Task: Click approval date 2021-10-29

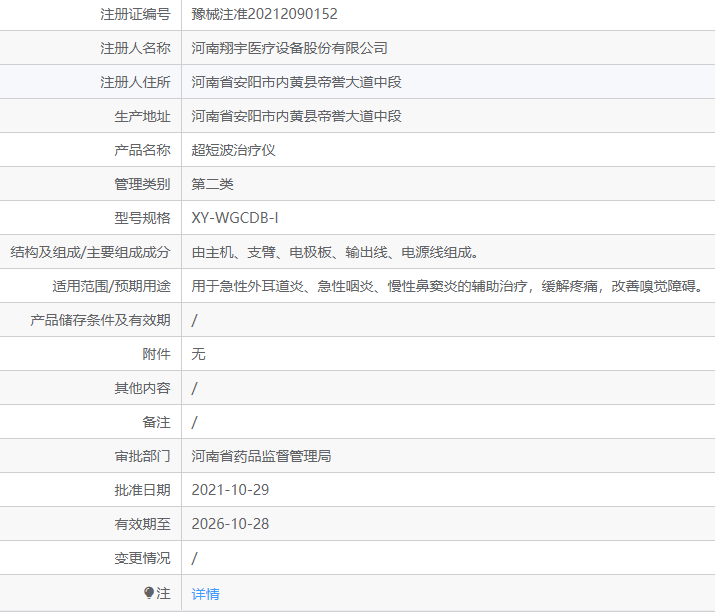Action: point(230,490)
